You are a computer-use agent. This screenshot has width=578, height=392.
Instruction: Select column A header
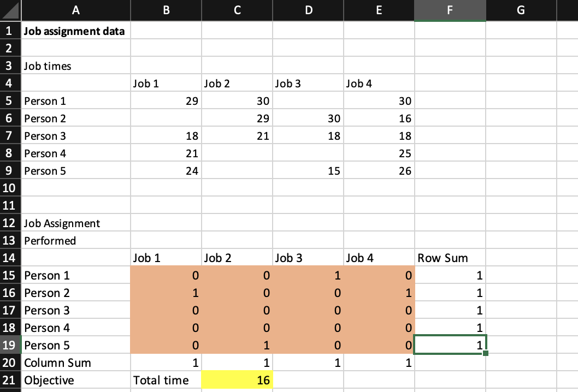[x=75, y=10]
